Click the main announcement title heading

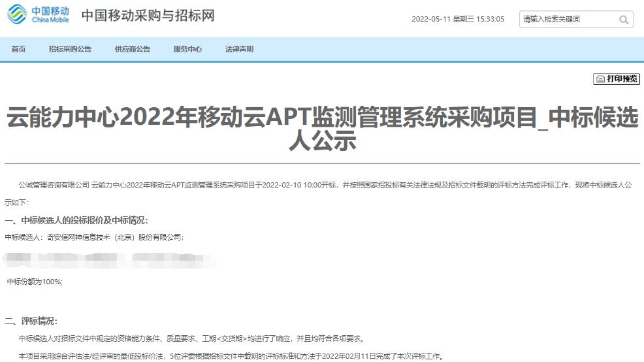click(x=322, y=129)
